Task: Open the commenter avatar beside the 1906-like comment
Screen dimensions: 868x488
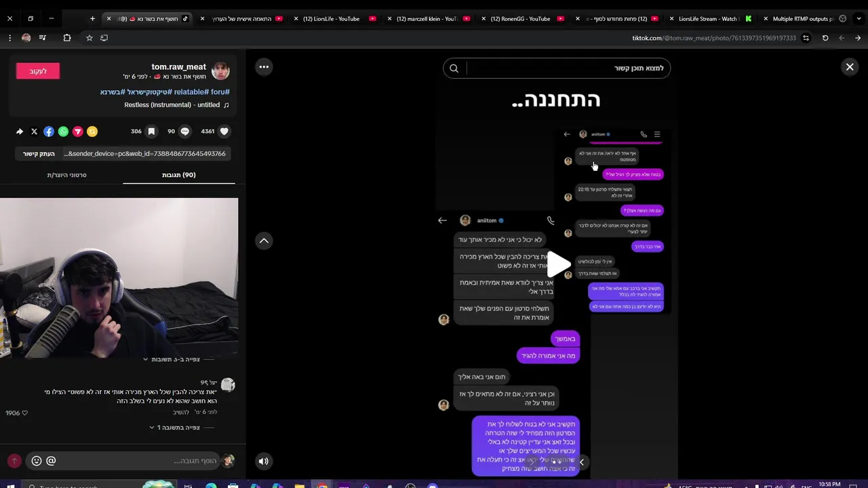Action: point(228,385)
